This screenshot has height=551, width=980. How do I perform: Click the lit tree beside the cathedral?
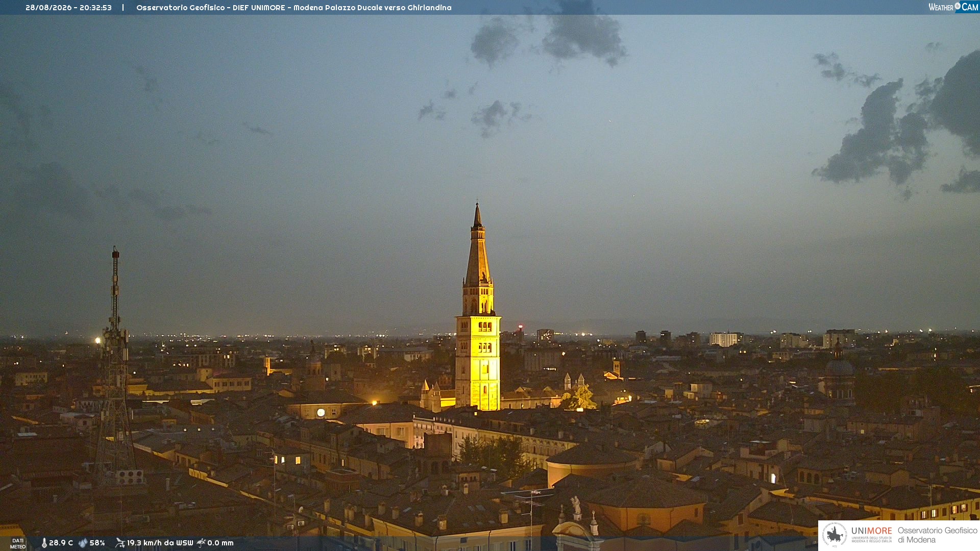pyautogui.click(x=580, y=397)
